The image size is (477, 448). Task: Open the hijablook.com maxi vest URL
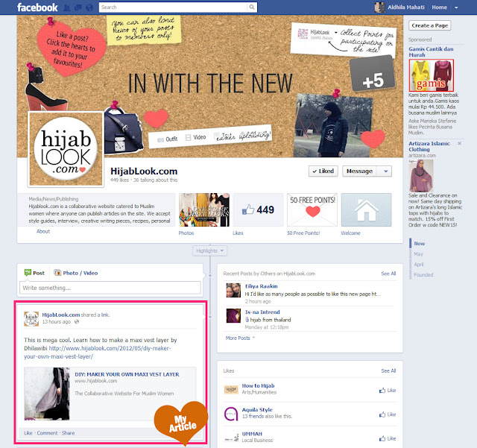[98, 353]
